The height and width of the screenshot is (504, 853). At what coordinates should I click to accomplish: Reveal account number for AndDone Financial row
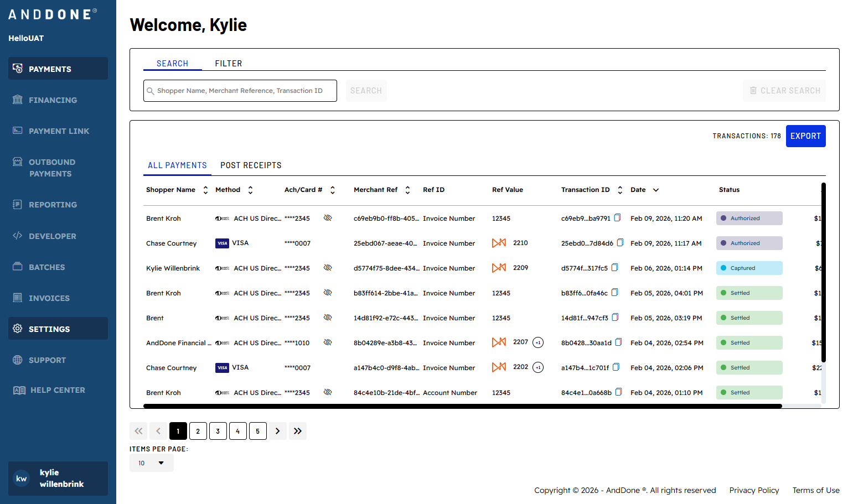tap(328, 342)
